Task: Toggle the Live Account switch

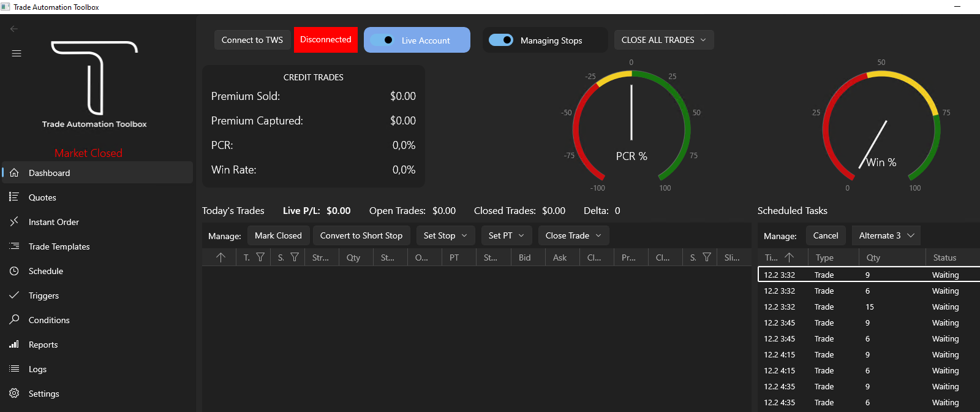Action: pos(382,40)
